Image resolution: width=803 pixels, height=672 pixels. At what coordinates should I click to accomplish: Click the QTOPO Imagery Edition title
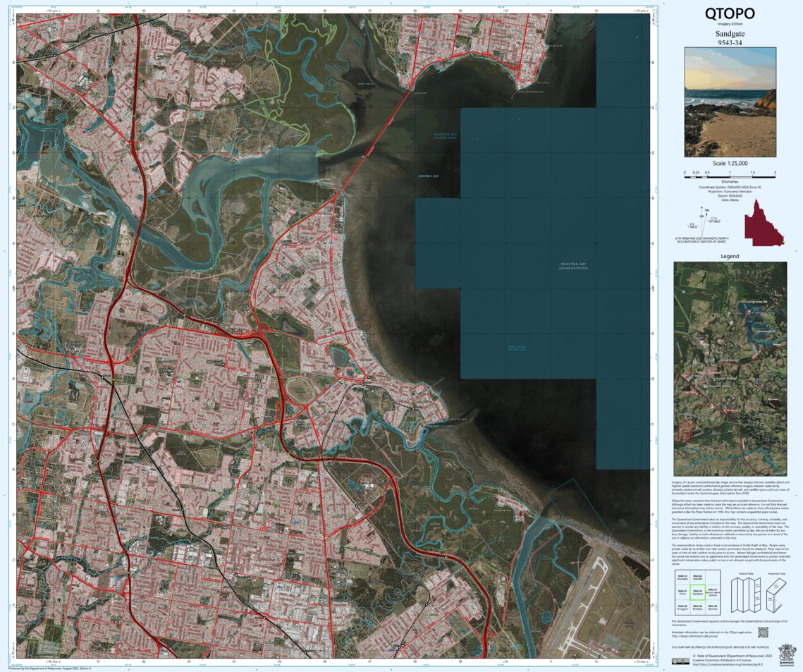tap(730, 14)
